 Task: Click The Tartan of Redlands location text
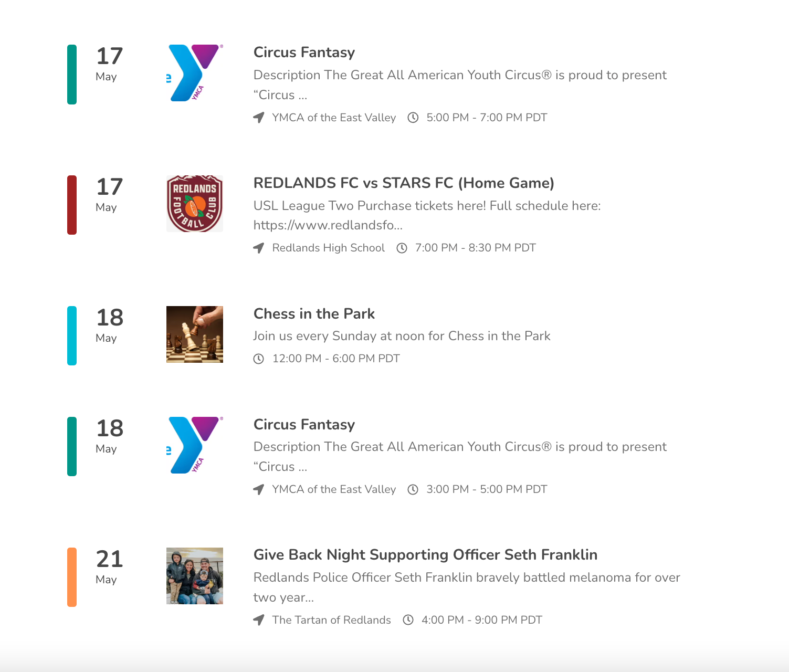[331, 620]
